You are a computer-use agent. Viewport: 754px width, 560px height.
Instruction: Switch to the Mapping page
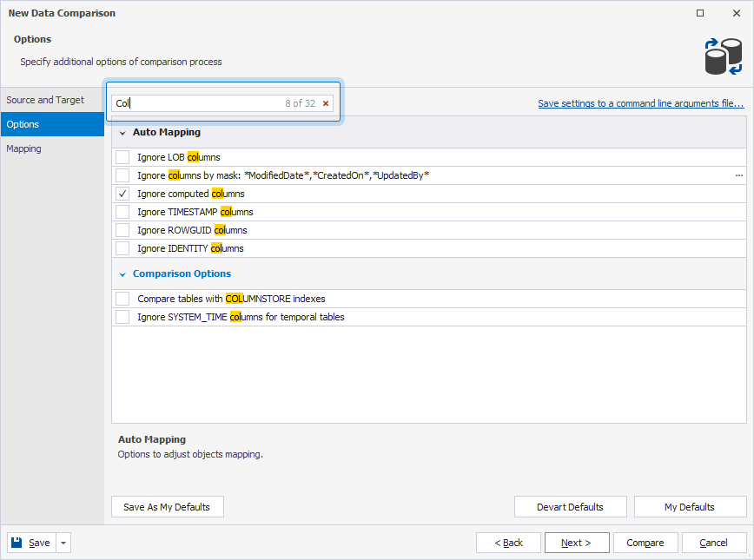pos(27,148)
